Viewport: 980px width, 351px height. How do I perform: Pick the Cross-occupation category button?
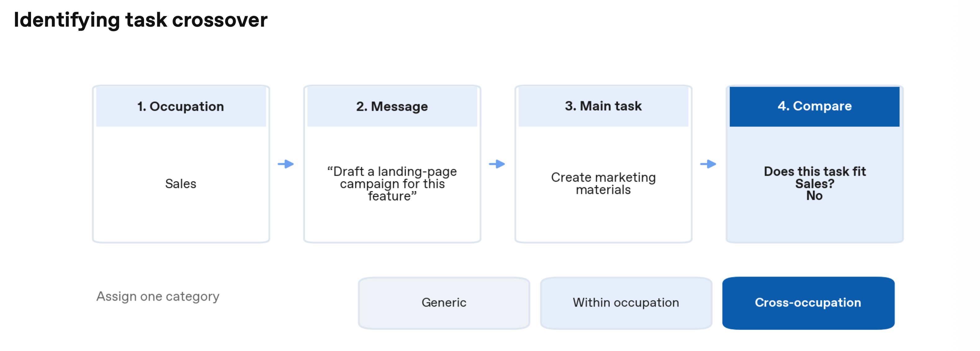[808, 303]
